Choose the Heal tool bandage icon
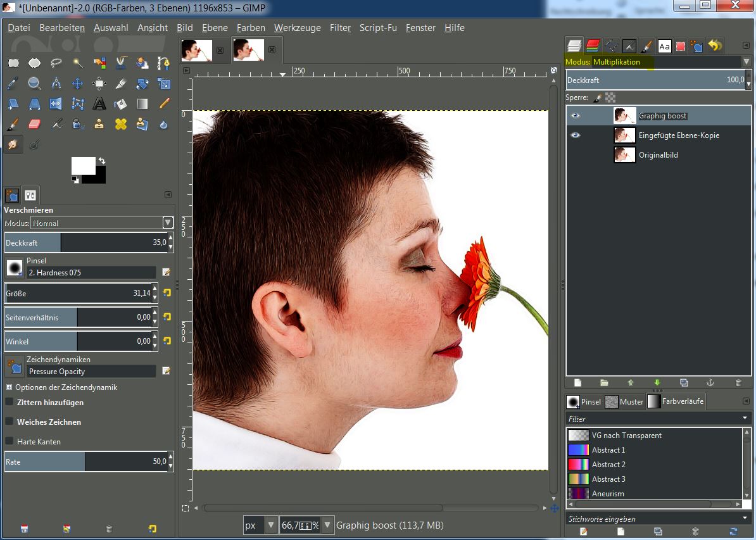The width and height of the screenshot is (756, 540). click(121, 124)
